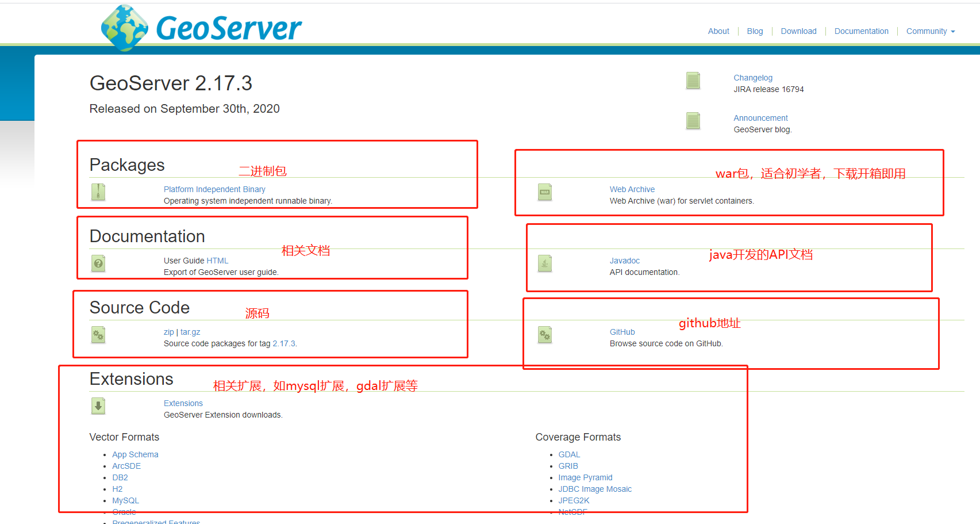Click the Announcement document icon
The height and width of the screenshot is (524, 980).
click(693, 121)
